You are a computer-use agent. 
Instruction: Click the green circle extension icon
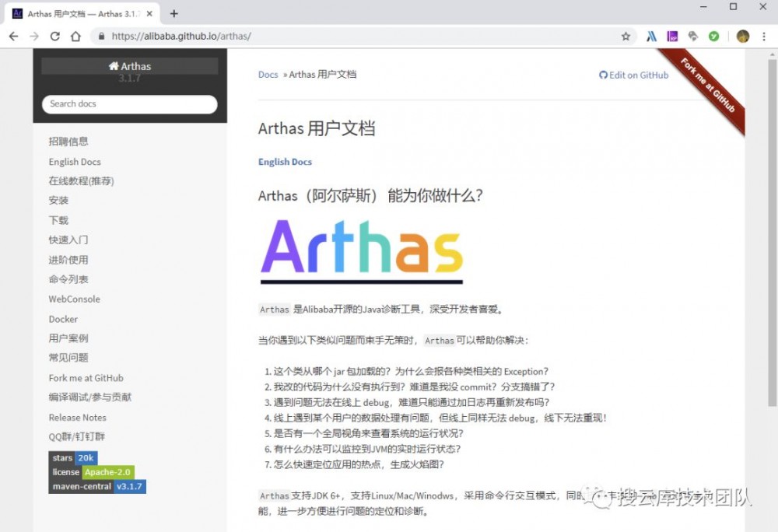point(713,36)
